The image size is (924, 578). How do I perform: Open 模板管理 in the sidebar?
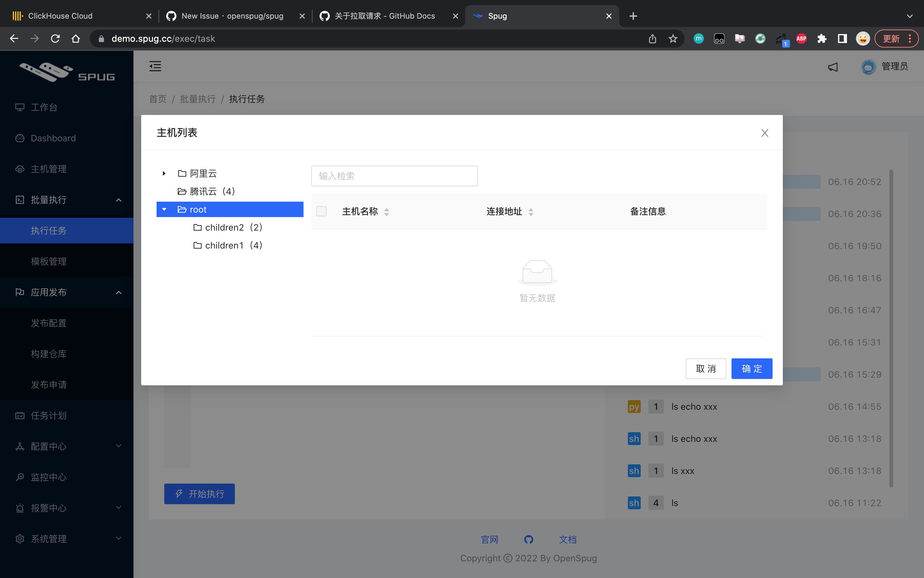[67, 261]
